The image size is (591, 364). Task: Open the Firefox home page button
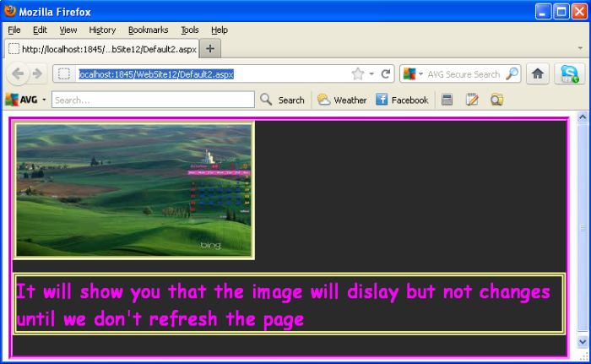point(538,73)
